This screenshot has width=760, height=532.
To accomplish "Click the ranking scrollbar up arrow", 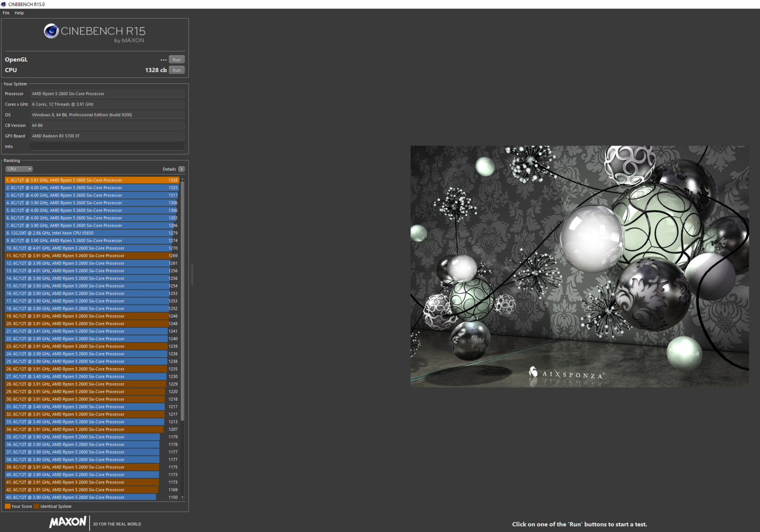I will [182, 179].
